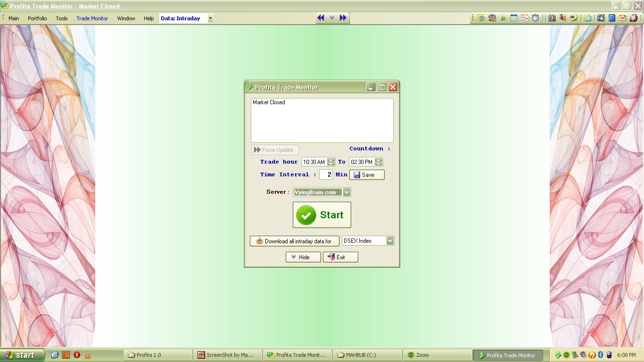
Task: Click the gear settings toolbar icon
Action: (x=481, y=18)
